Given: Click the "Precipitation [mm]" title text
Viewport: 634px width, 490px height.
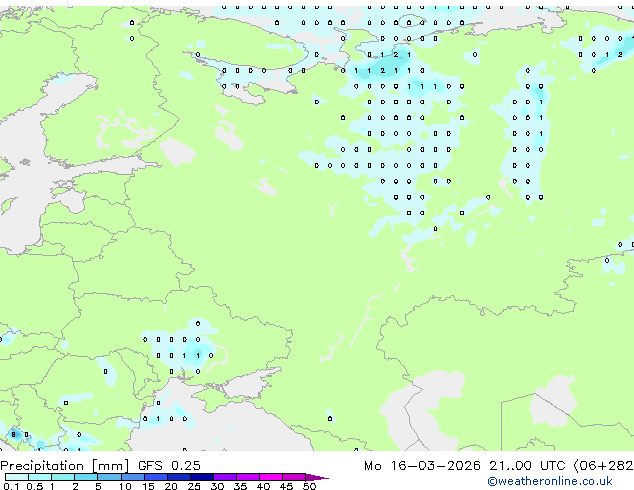Looking at the screenshot, I should click(65, 466).
